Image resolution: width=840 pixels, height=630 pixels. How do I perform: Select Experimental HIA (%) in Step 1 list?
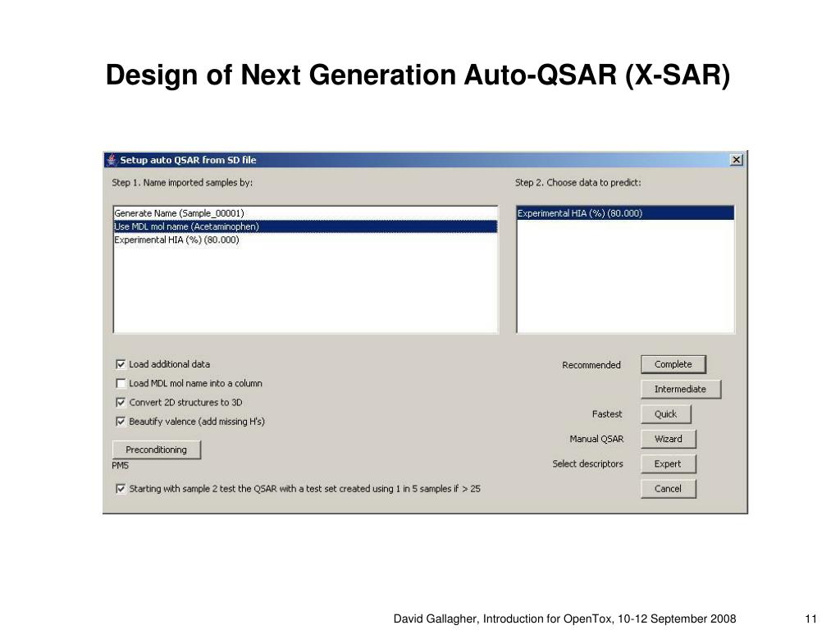[305, 240]
